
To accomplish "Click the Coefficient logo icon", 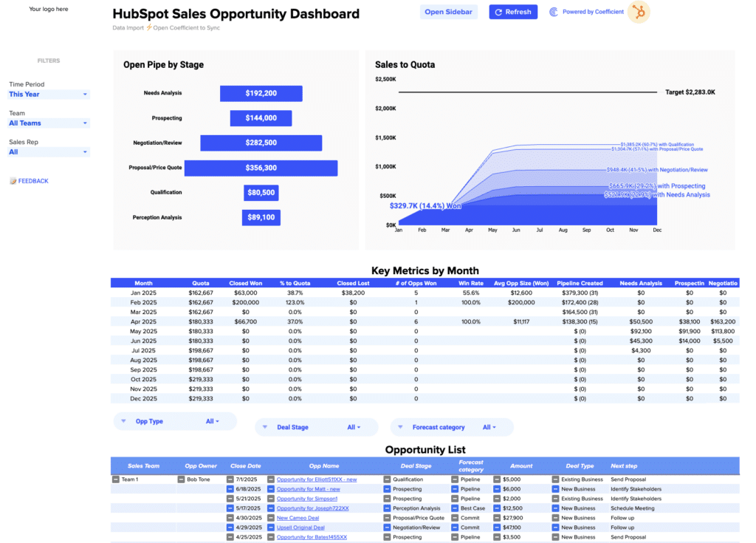I will tap(554, 13).
